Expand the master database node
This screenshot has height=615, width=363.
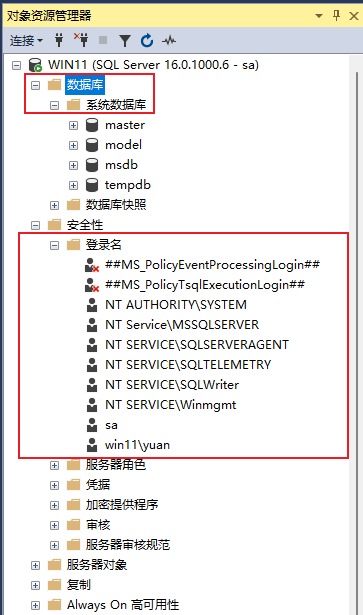(73, 125)
